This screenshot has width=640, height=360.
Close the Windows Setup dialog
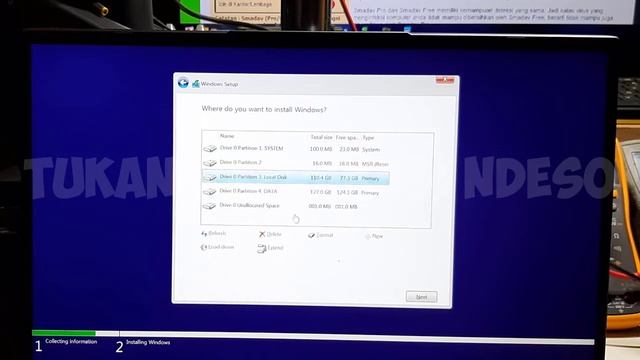(x=444, y=80)
